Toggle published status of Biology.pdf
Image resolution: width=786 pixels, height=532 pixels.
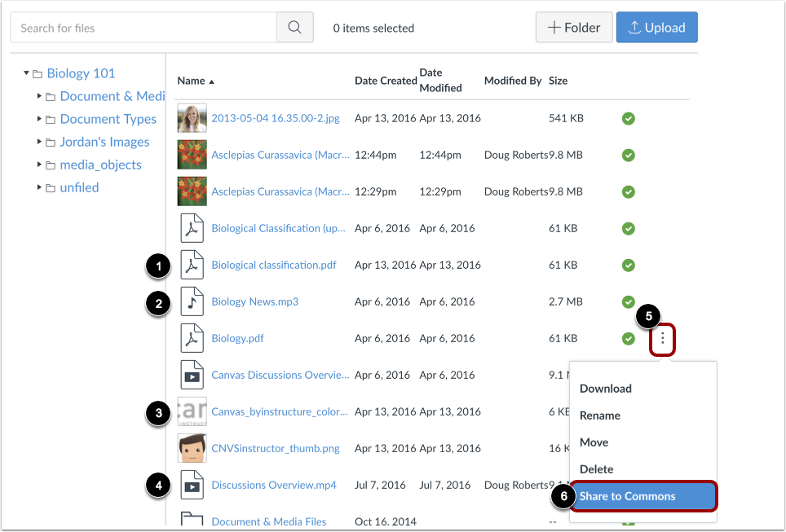tap(628, 339)
